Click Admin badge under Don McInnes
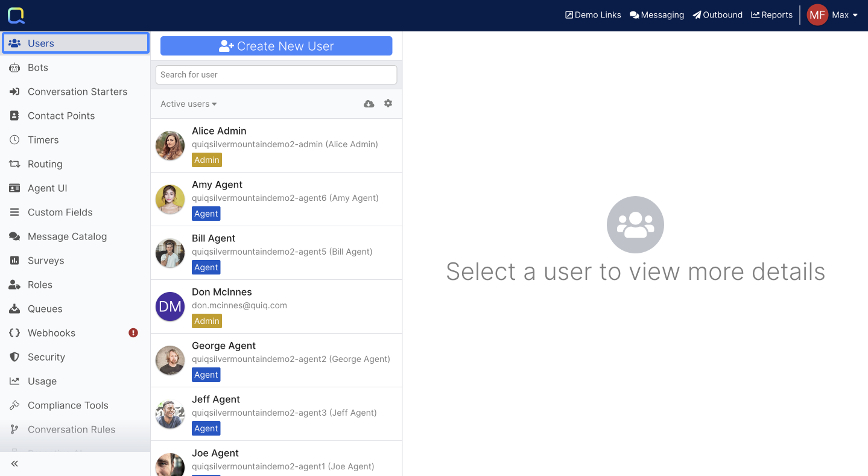This screenshot has height=476, width=868. (x=207, y=321)
